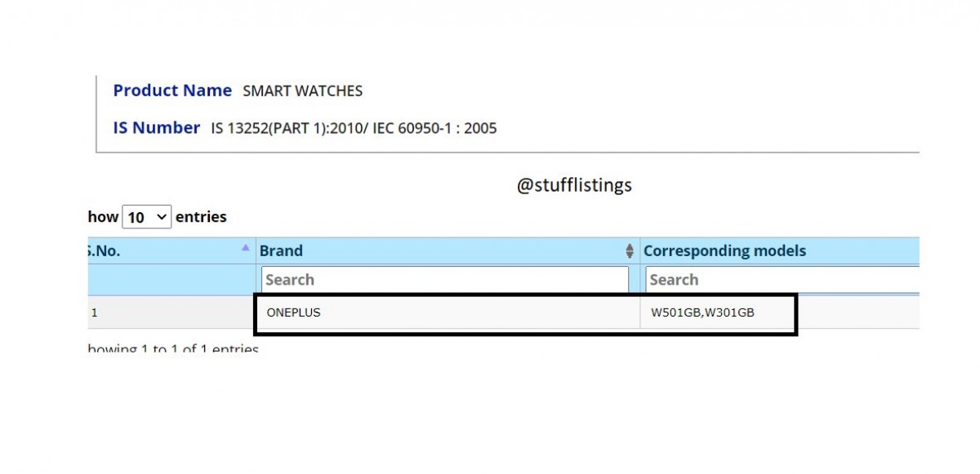Click the Brand column header label
The height and width of the screenshot is (474, 980).
coord(281,251)
